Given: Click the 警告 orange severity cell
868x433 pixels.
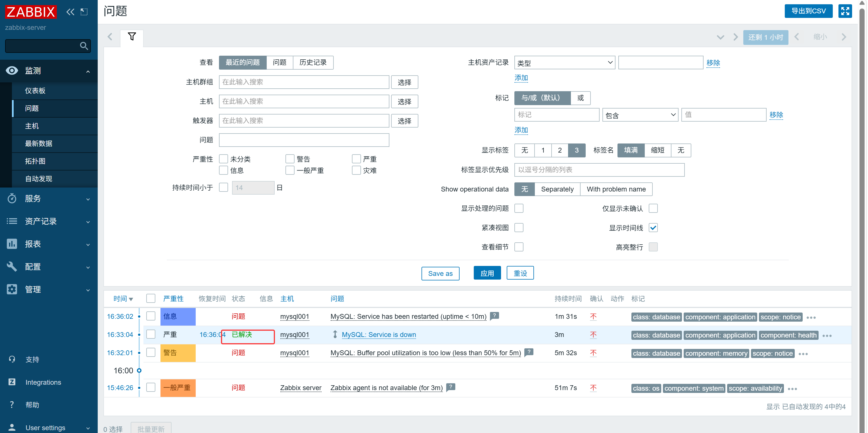Looking at the screenshot, I should pos(178,353).
